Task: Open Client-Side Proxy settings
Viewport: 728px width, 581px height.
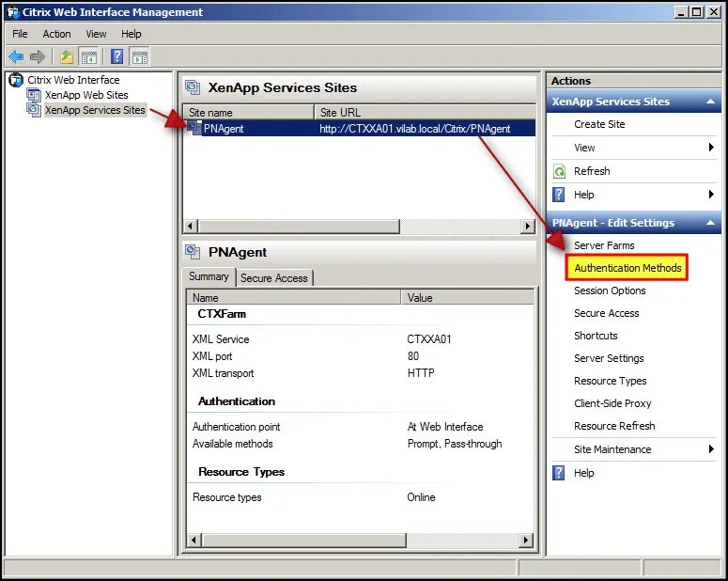Action: [x=612, y=403]
